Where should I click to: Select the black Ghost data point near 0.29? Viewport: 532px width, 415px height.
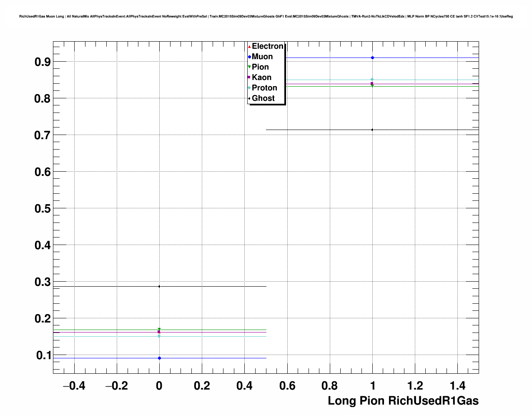pyautogui.click(x=159, y=286)
